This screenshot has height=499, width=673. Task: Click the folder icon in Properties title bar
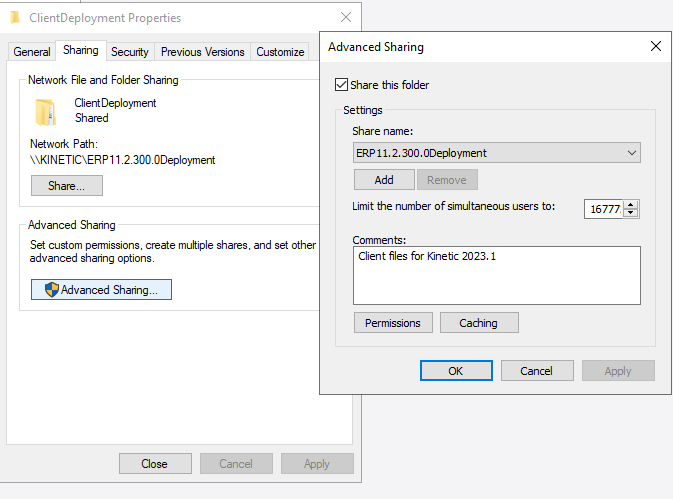pyautogui.click(x=15, y=17)
